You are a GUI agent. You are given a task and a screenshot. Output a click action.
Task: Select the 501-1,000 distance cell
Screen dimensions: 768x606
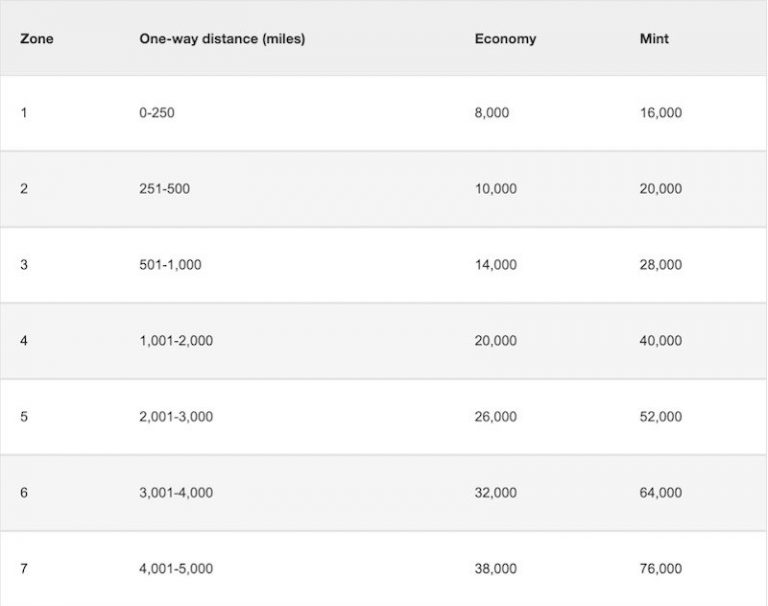(170, 265)
